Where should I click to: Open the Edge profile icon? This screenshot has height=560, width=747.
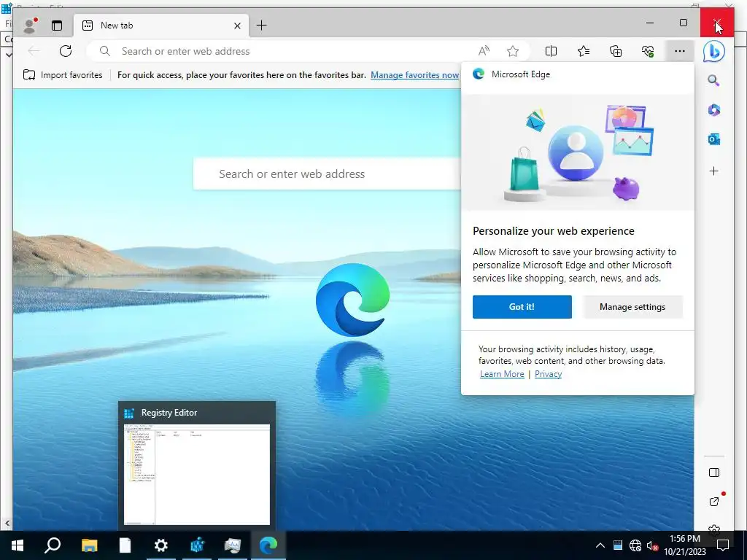30,26
